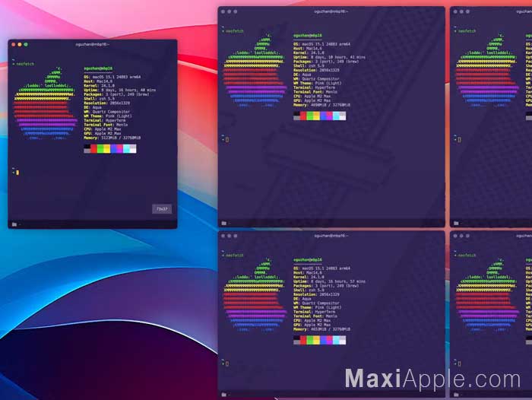Click the OS macOS 15.1 line in the front terminal
This screenshot has height=400, width=532.
(x=112, y=77)
